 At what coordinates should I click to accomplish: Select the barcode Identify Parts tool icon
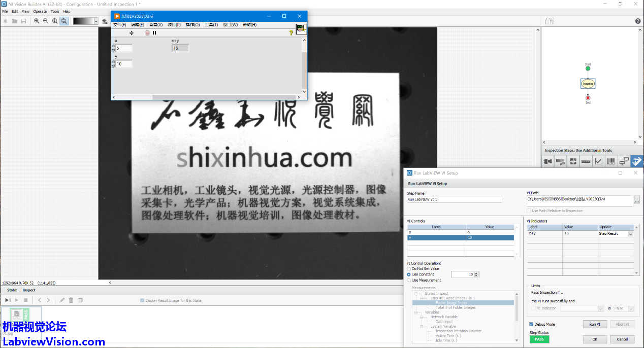point(611,161)
